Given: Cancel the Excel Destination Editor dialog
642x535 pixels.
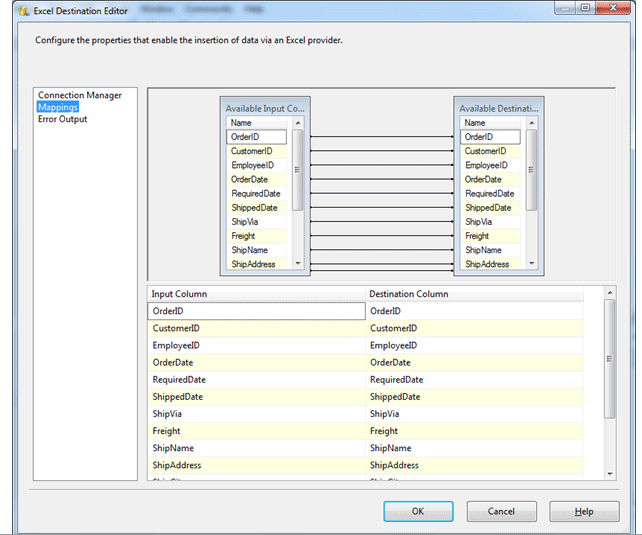Looking at the screenshot, I should pos(501,511).
